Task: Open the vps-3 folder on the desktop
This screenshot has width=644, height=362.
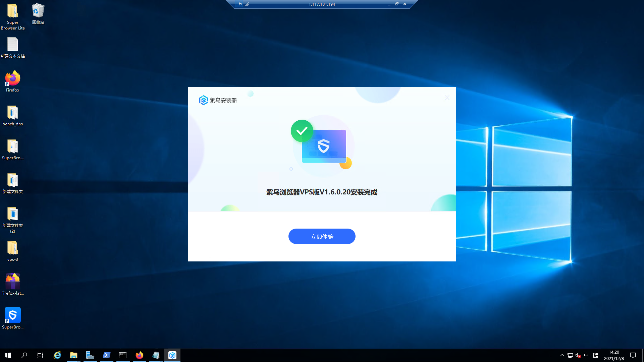Action: (x=12, y=250)
